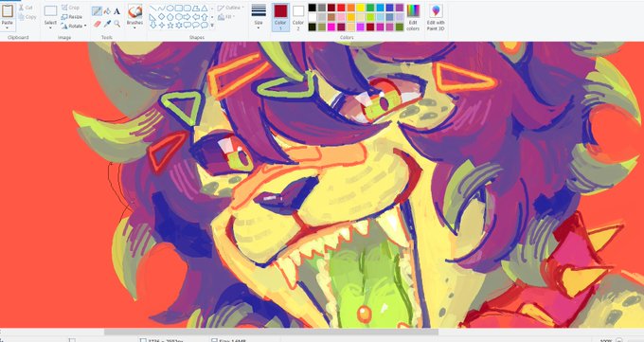Image resolution: width=644 pixels, height=342 pixels.
Task: Select the Color picker eyedropper tool
Action: [107, 24]
